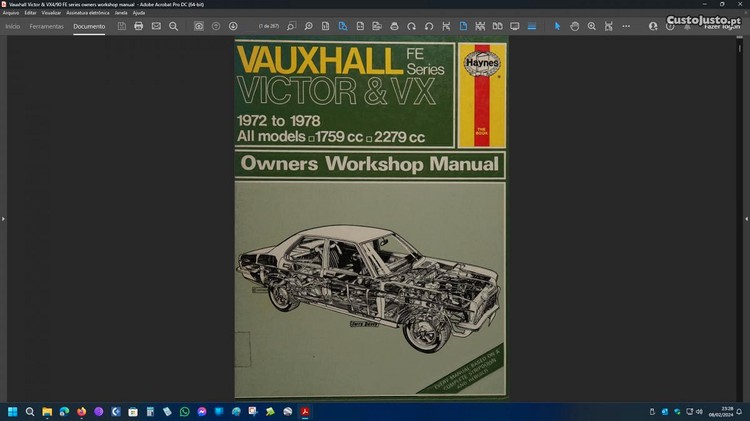Switch to the Ferramentas tab
750x421 pixels.
[x=46, y=26]
